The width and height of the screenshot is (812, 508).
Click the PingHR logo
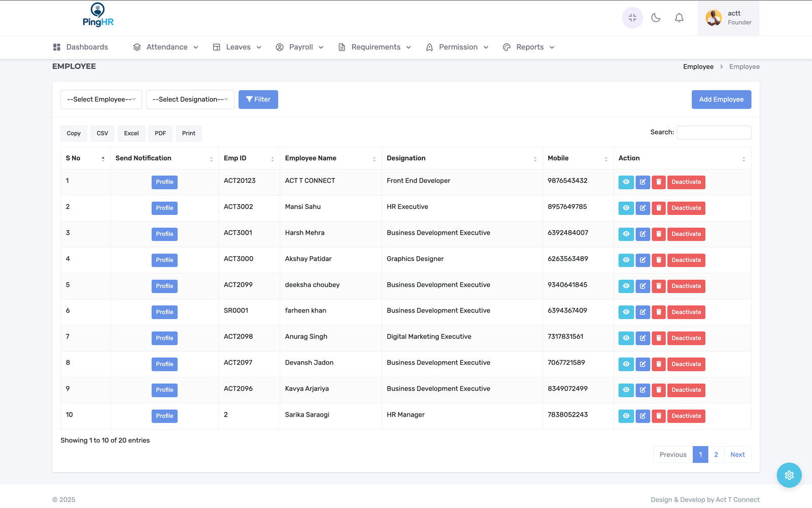[98, 15]
